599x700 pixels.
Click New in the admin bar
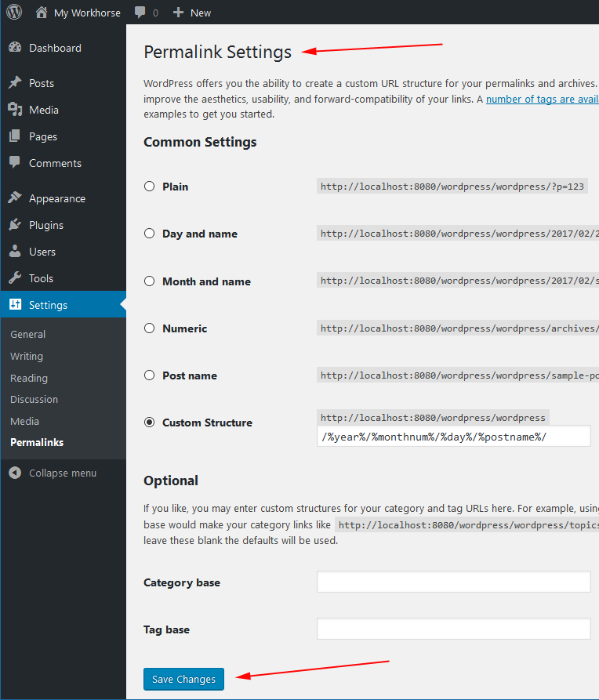pos(201,13)
